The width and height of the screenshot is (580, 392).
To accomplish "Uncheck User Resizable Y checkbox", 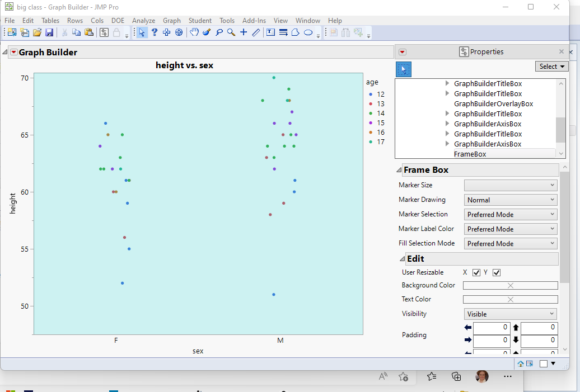I will click(x=497, y=272).
